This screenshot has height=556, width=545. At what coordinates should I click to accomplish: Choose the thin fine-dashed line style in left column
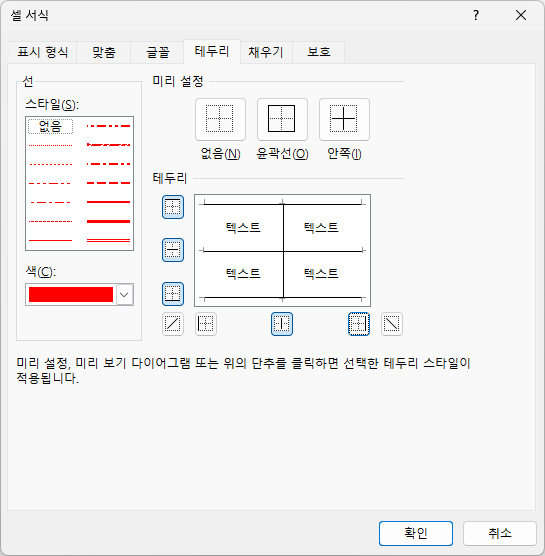50,222
